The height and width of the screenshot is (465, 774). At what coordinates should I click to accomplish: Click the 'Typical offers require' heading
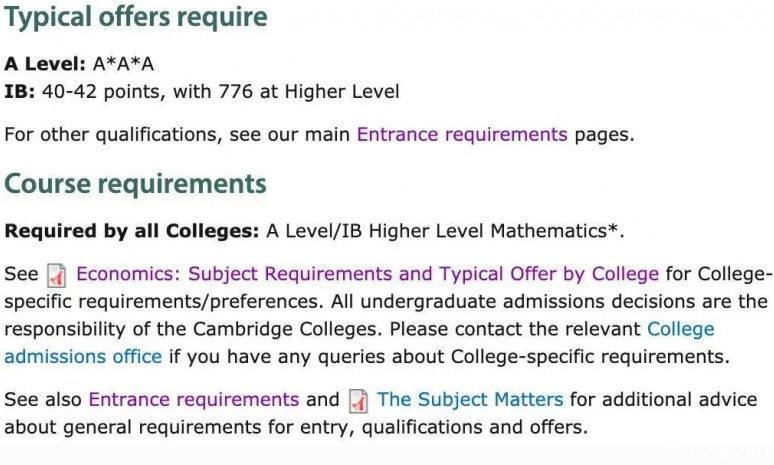click(136, 17)
